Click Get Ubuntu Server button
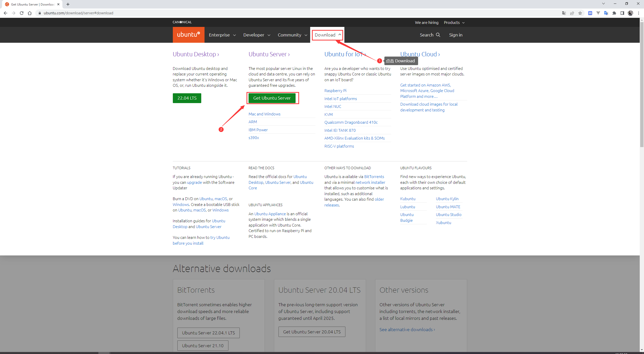 tap(272, 98)
